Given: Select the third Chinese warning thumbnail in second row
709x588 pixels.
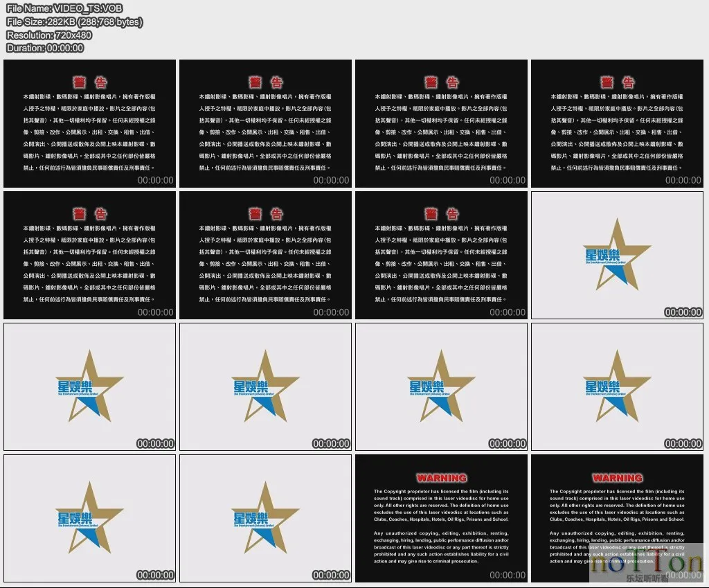Looking at the screenshot, I should [441, 256].
